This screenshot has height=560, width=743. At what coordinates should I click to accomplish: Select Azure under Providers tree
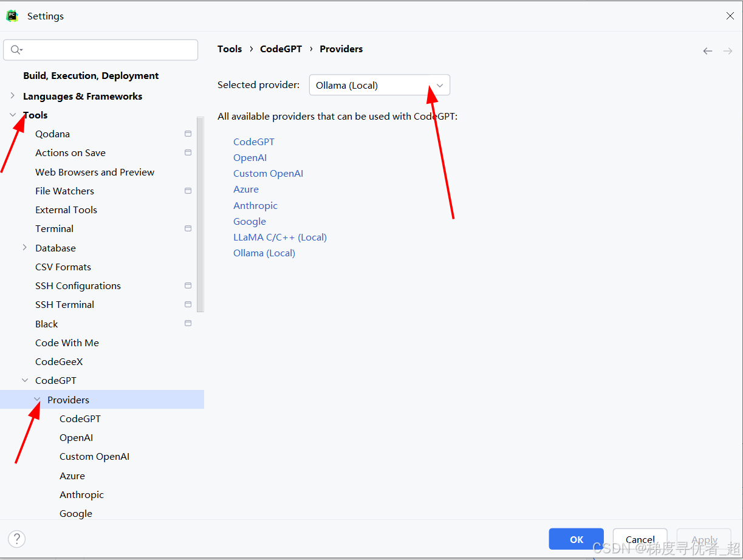click(x=72, y=476)
